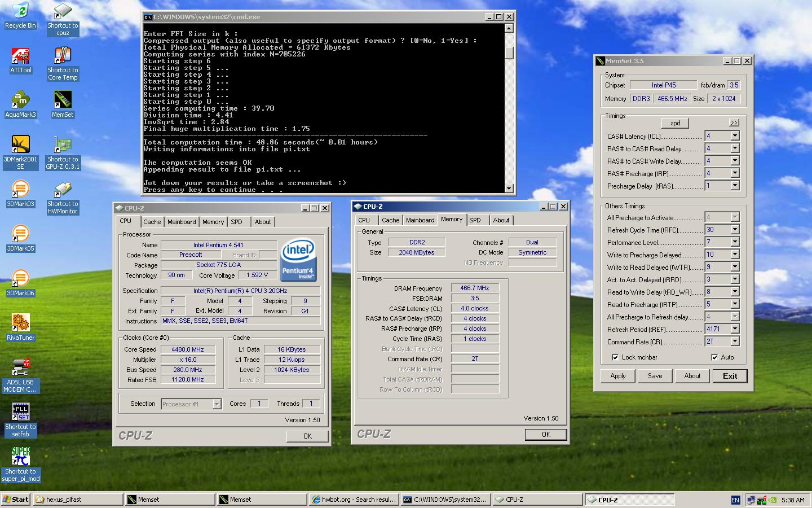
Task: Open Refresh Cycle Time (tRFC) dropdown
Action: point(735,230)
